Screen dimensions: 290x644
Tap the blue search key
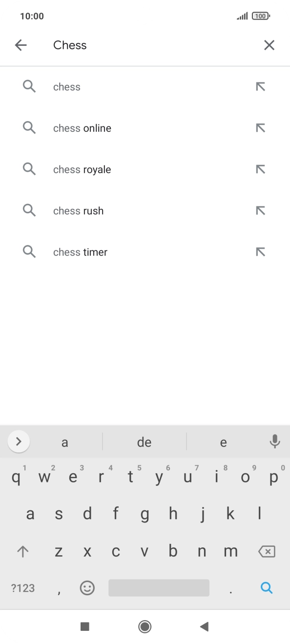pyautogui.click(x=267, y=588)
